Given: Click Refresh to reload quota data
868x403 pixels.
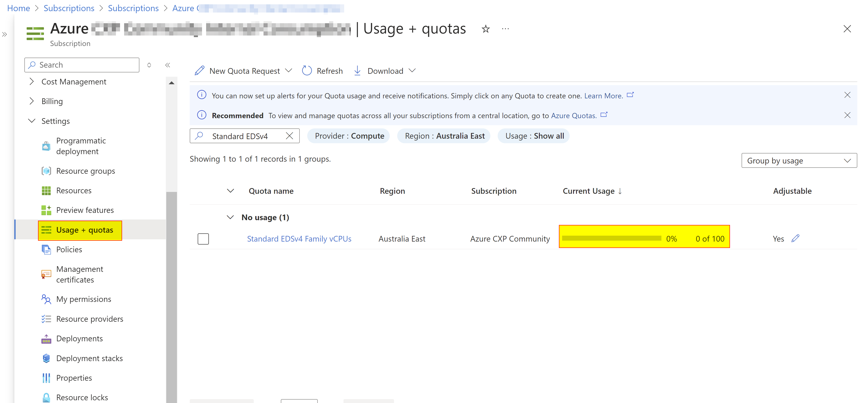Looking at the screenshot, I should click(322, 71).
